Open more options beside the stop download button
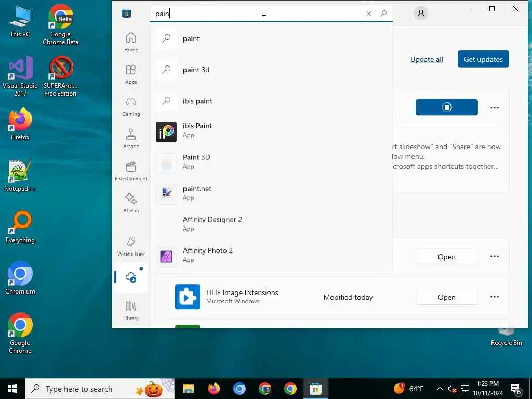The height and width of the screenshot is (399, 532). 495,108
